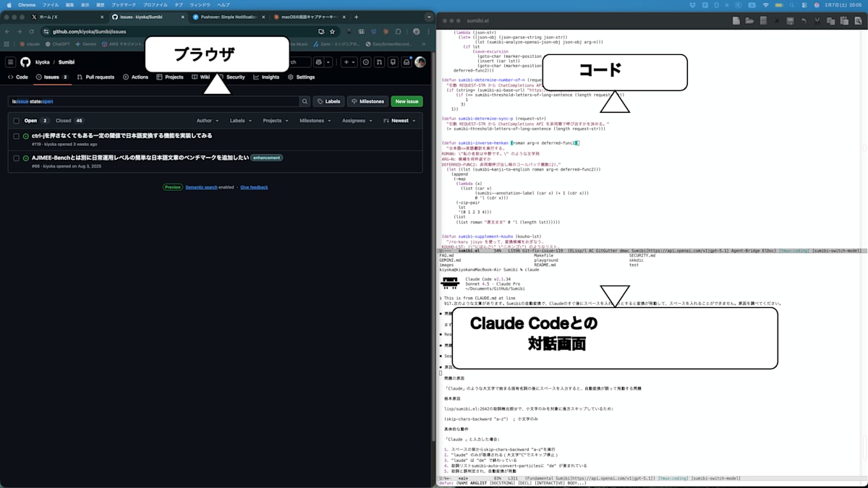Click the kiyoka owner link in the breadcrumb

point(42,62)
